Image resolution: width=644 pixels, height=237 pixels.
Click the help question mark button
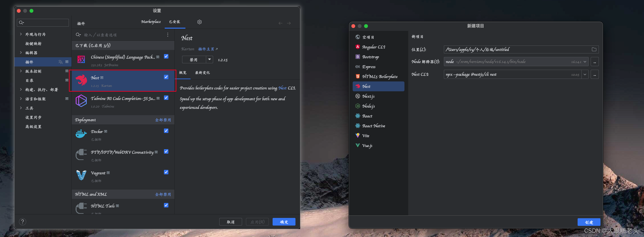pos(23,222)
